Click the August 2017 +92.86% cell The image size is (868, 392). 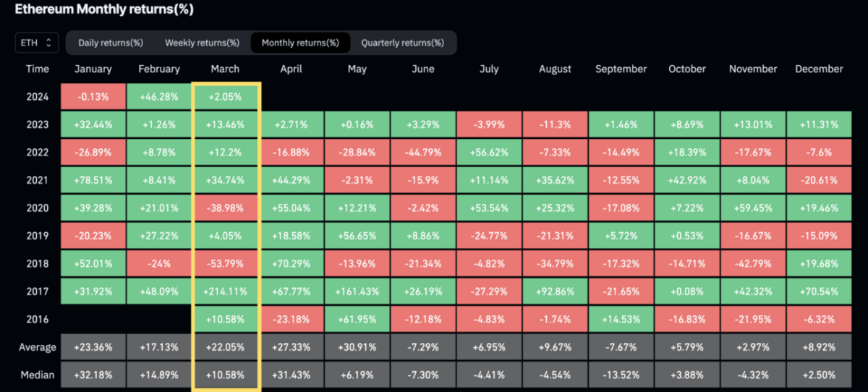tap(555, 292)
